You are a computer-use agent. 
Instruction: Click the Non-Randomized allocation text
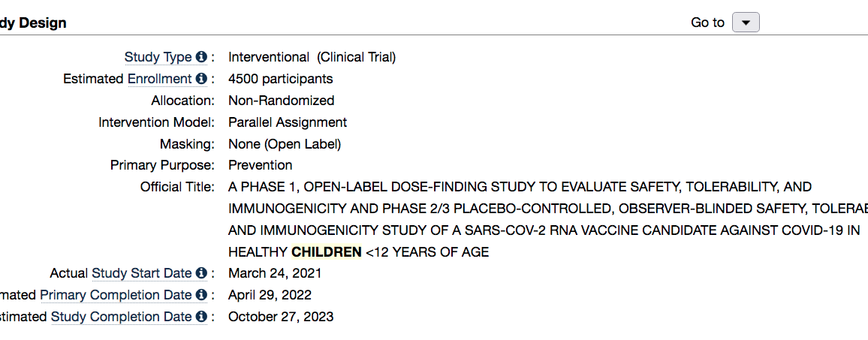pos(282,101)
